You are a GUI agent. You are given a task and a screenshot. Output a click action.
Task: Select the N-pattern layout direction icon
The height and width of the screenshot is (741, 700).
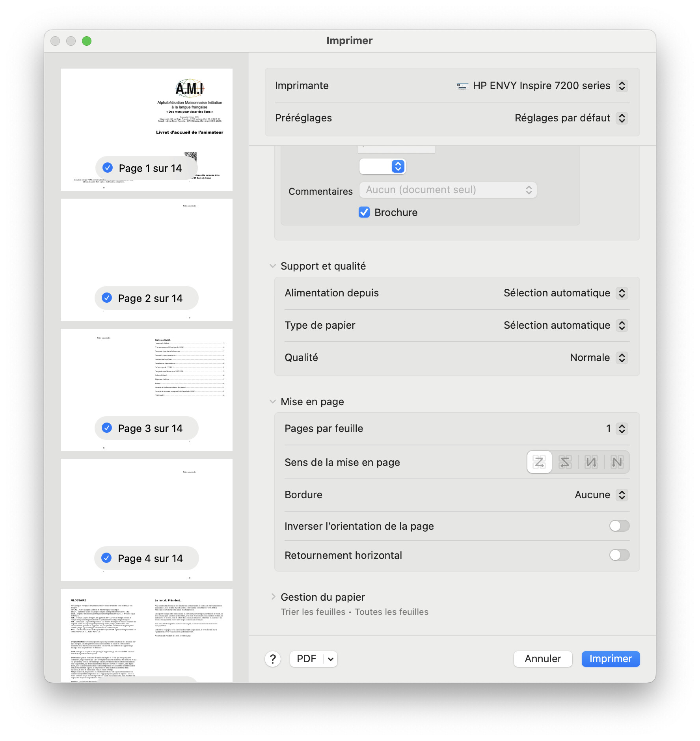pos(617,462)
